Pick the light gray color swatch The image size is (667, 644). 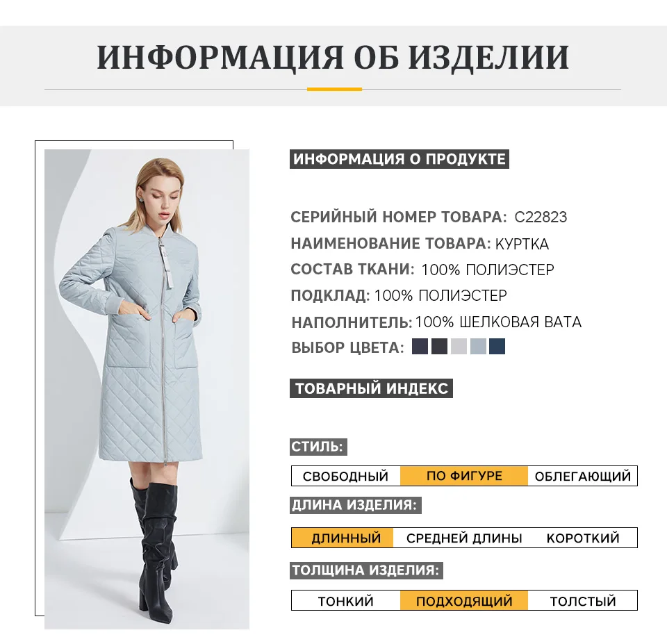(x=459, y=347)
